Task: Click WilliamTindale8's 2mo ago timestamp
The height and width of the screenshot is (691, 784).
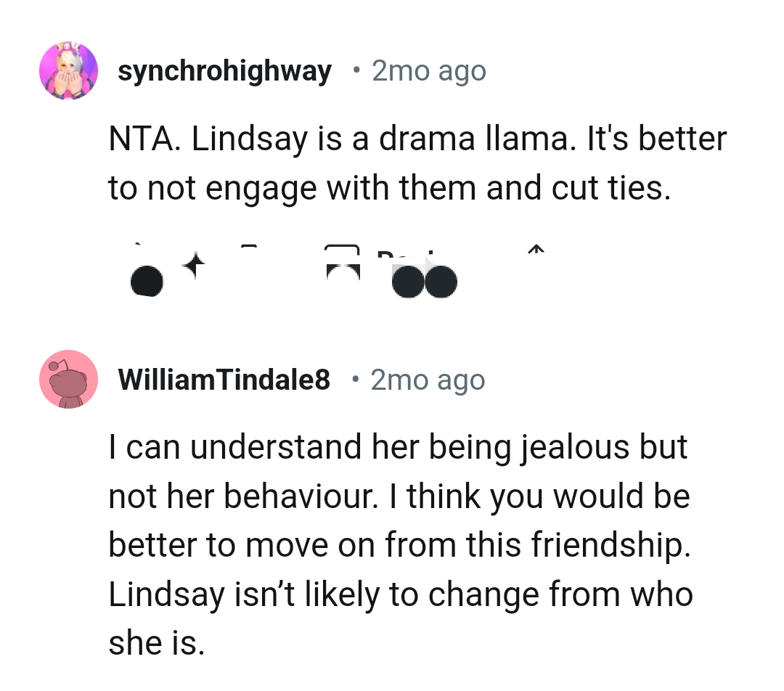Action: click(x=428, y=379)
